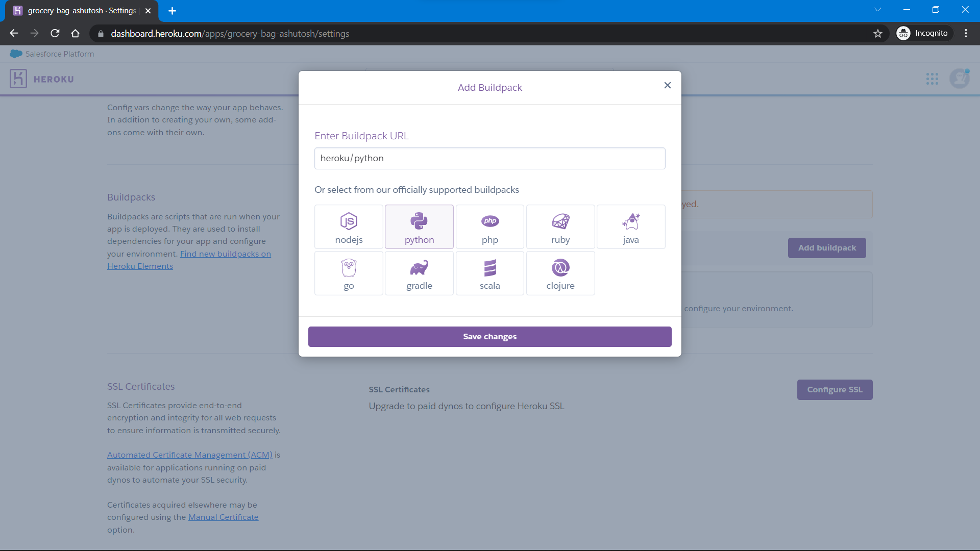Click the Heroku logo
The width and height of the screenshot is (980, 551).
coord(41,79)
